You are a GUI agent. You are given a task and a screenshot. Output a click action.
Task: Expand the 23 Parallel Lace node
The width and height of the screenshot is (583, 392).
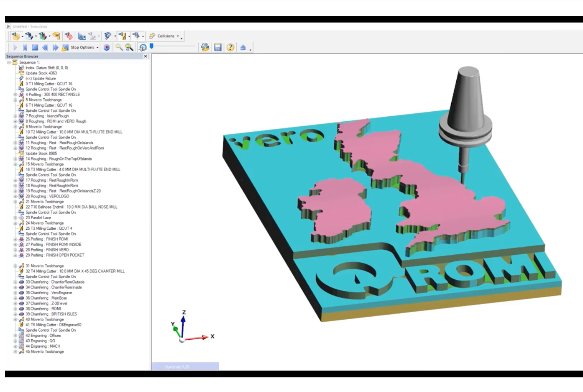click(x=15, y=218)
